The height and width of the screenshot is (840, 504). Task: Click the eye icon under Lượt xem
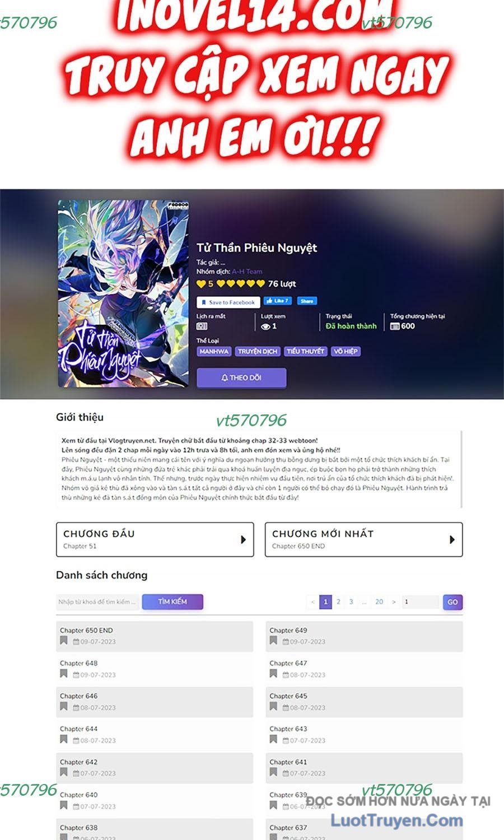tap(265, 326)
